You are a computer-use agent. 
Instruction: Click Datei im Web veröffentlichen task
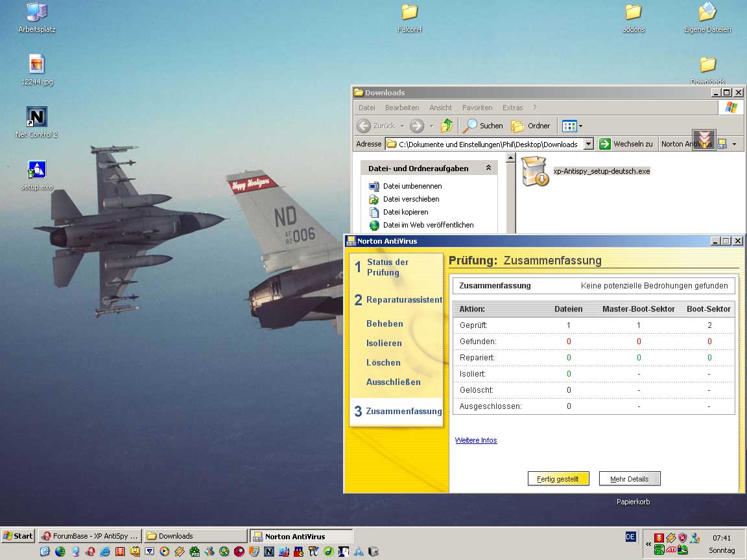coord(421,225)
